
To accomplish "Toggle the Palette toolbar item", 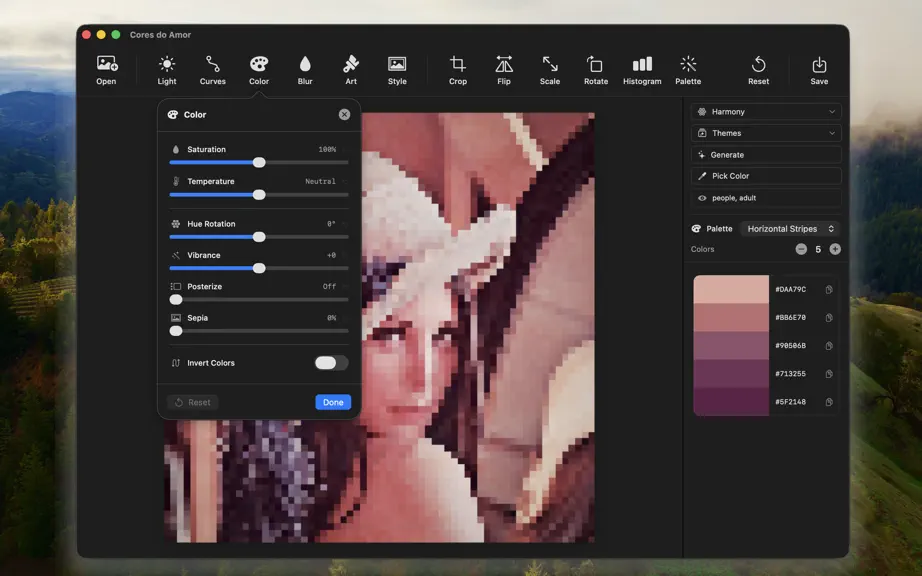I will [x=688, y=70].
